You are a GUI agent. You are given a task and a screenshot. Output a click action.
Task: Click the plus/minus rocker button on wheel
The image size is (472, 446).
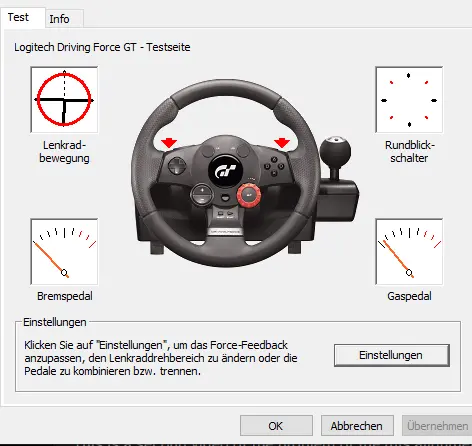coord(202,195)
